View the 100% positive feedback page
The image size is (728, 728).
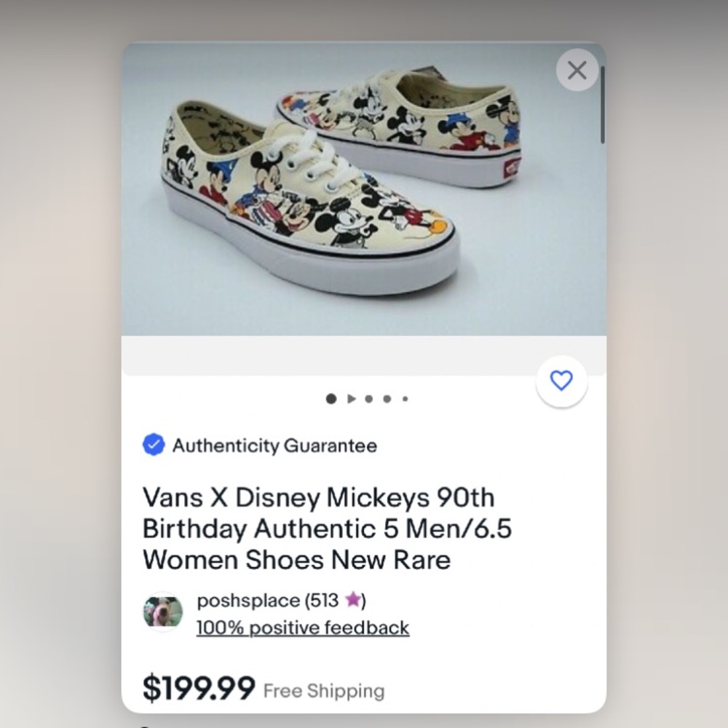[x=302, y=627]
